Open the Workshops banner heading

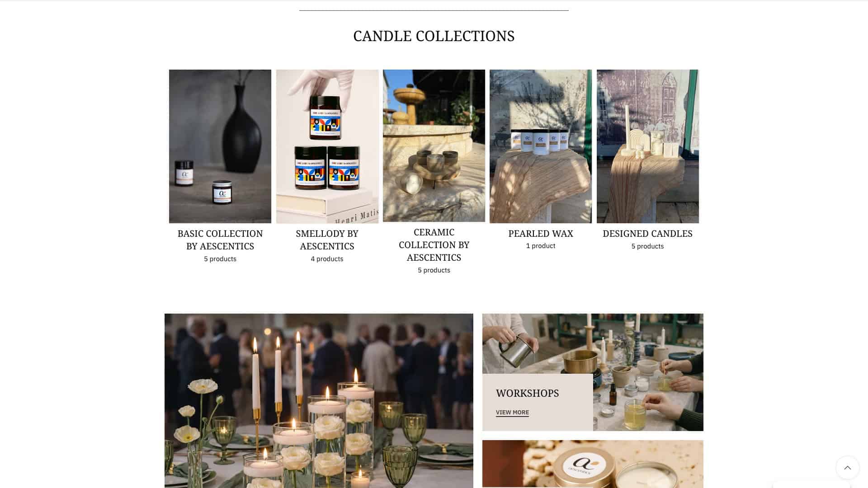[x=528, y=393]
